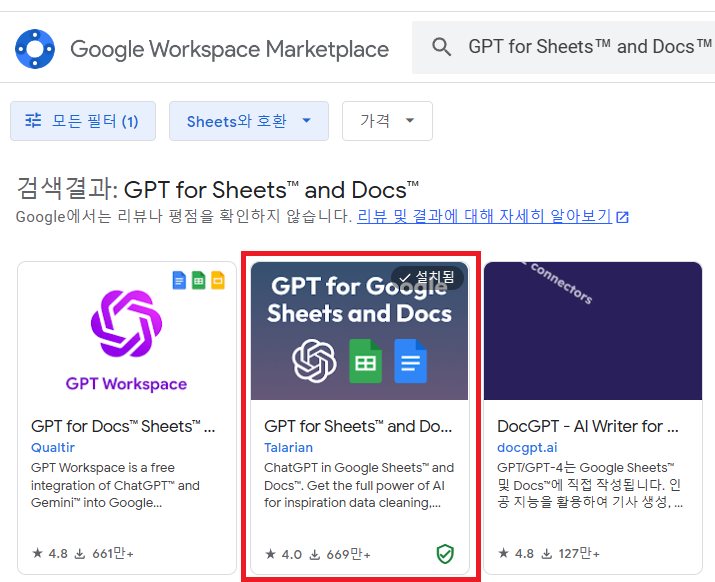Click the DocGPT Korean description text
Image resolution: width=715 pixels, height=582 pixels.
click(x=590, y=485)
